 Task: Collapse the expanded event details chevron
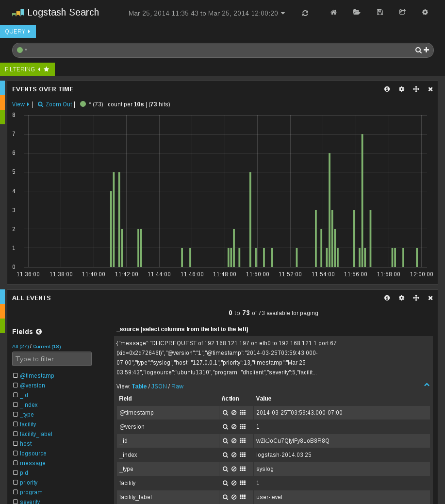(427, 385)
